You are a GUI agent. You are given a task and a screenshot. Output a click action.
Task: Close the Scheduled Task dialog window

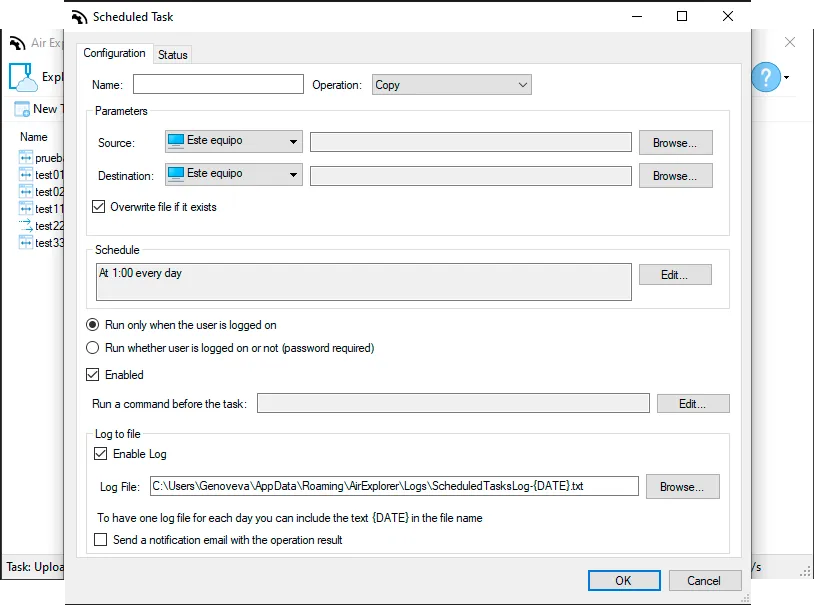pyautogui.click(x=728, y=17)
